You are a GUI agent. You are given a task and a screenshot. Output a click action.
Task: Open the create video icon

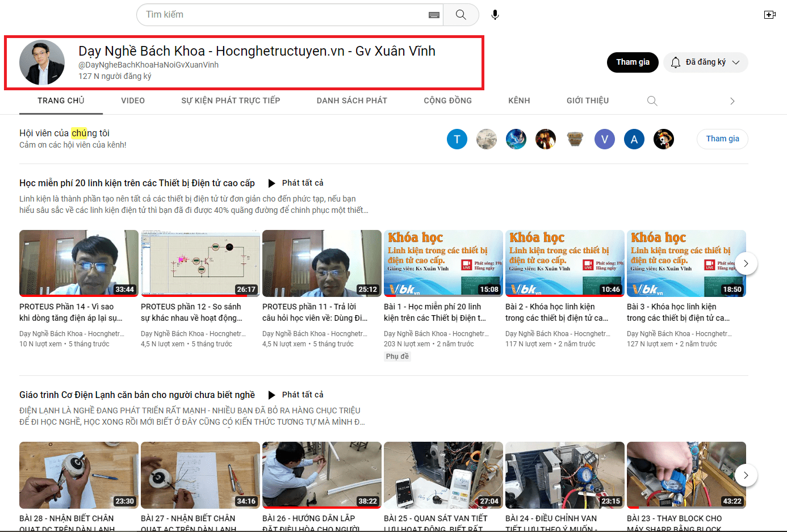(770, 15)
